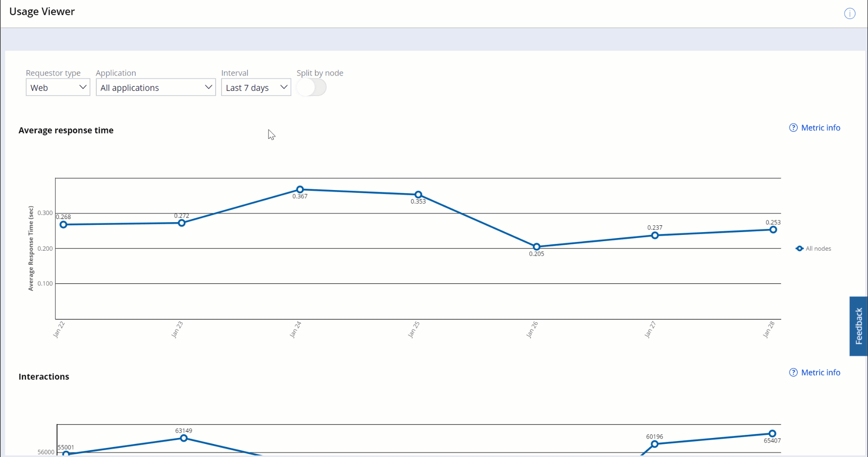Click the Jan 28 data point 0.253

click(x=773, y=230)
